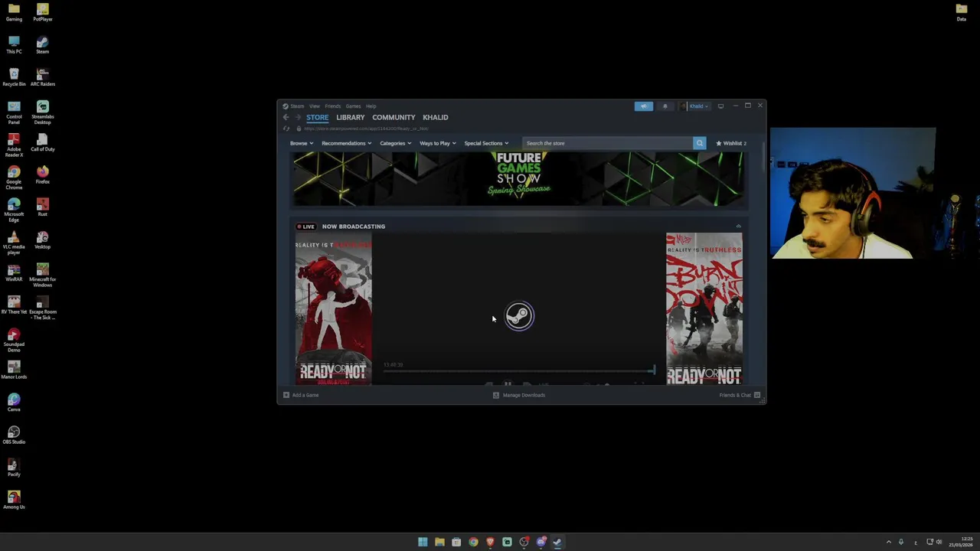Viewport: 980px width, 551px height.
Task: Select the Steam desktop shortcut
Action: pos(43,45)
